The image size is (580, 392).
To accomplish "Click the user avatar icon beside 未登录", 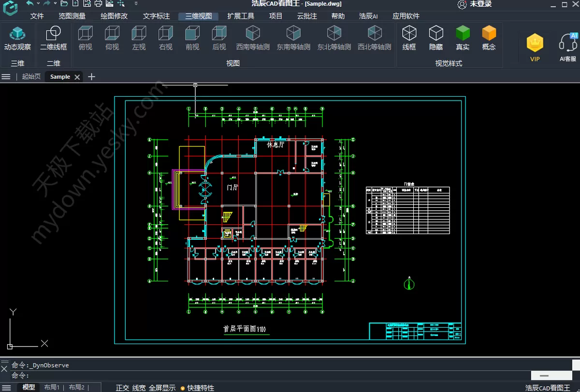I will tap(462, 4).
